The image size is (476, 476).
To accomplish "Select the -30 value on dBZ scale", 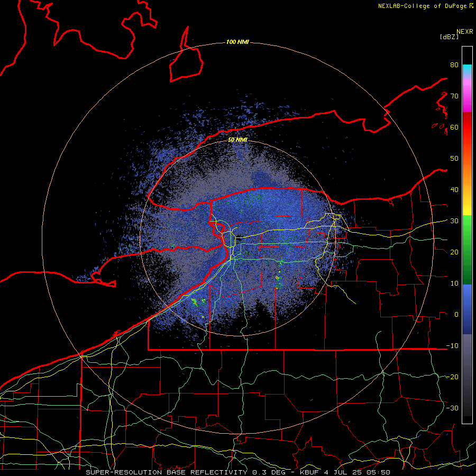I will (x=452, y=408).
